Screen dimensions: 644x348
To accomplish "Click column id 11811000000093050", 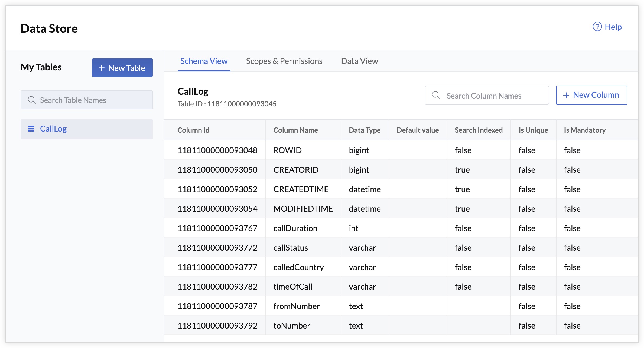I will (217, 170).
